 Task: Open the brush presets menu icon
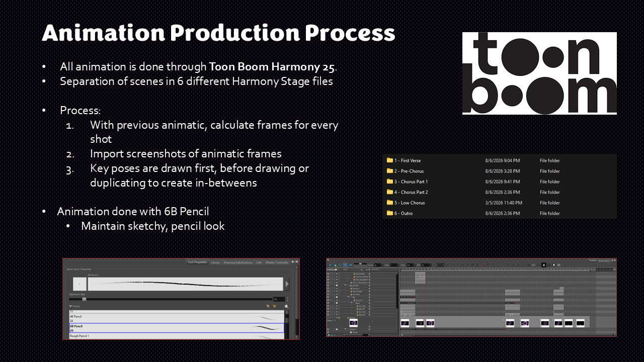286,306
